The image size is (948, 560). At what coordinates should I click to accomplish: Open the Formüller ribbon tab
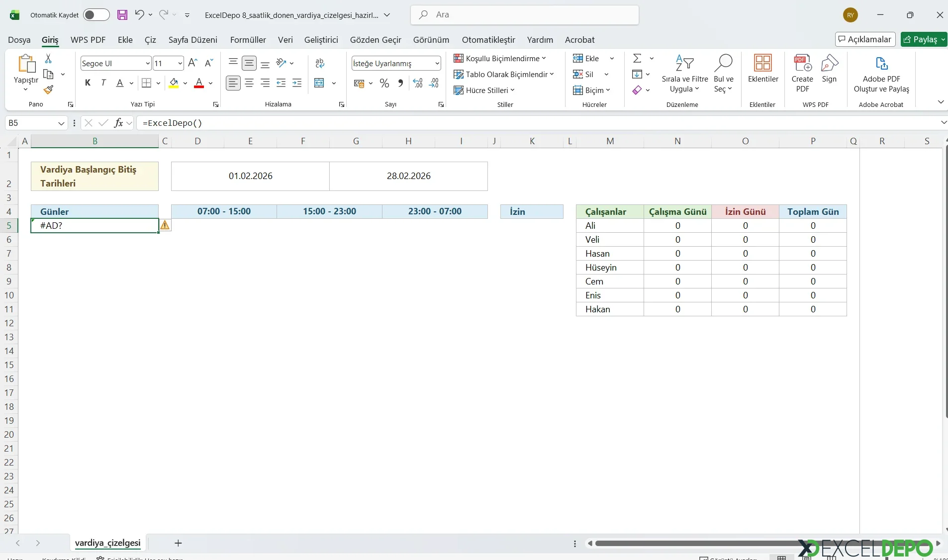(x=248, y=40)
